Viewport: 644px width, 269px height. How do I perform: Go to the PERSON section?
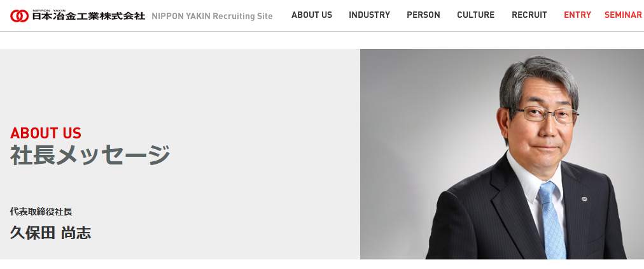[423, 15]
